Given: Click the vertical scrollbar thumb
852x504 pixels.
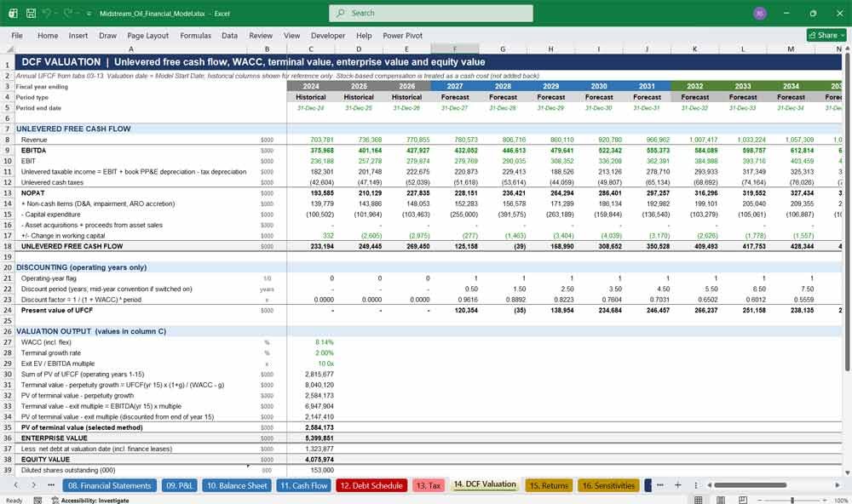Looking at the screenshot, I should (848, 212).
